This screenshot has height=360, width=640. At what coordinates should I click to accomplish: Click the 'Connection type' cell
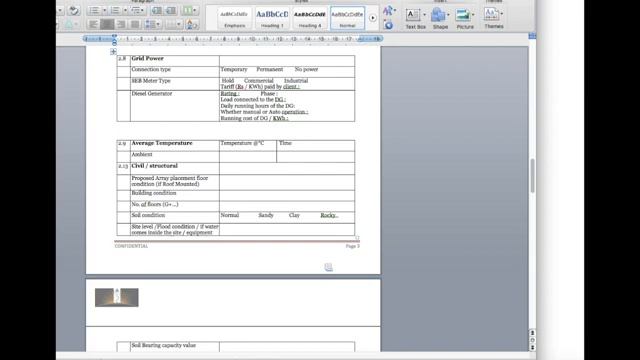pyautogui.click(x=175, y=71)
